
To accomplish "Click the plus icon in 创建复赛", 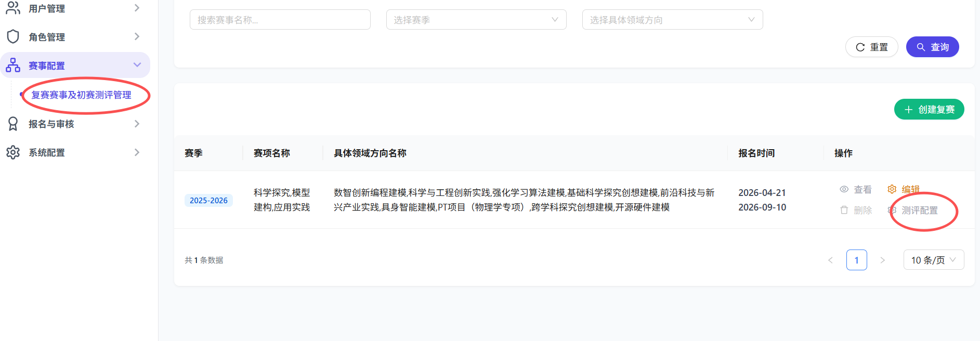I will (909, 110).
